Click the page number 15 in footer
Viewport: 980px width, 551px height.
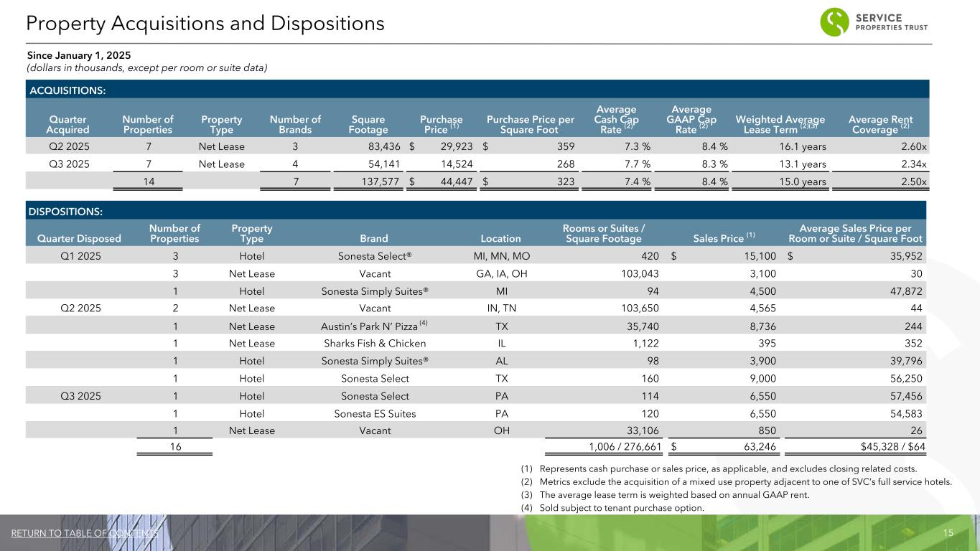click(x=948, y=533)
